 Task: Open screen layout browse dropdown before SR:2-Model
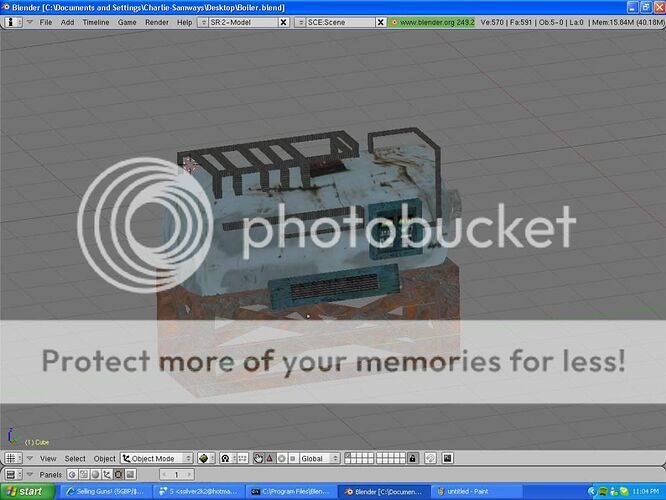[x=203, y=22]
